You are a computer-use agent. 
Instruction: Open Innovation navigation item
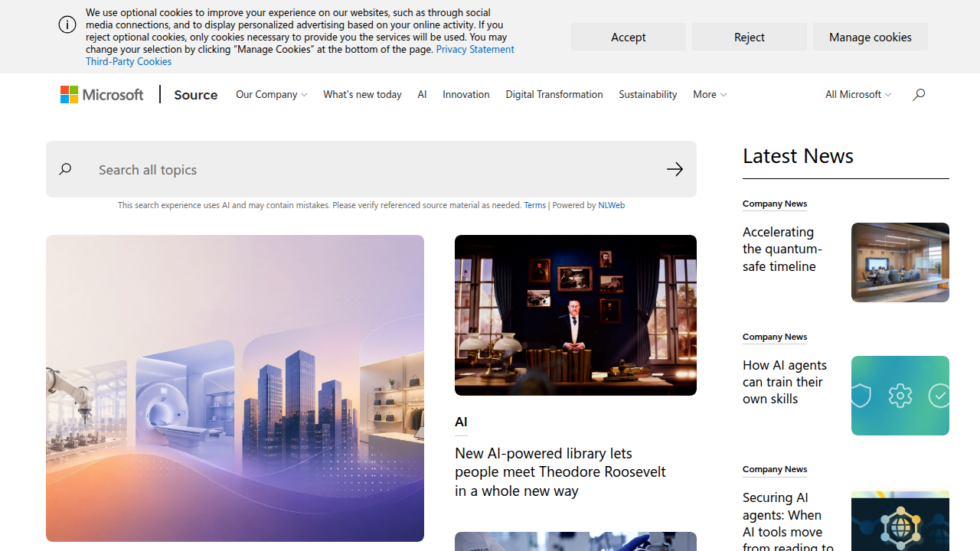pyautogui.click(x=466, y=94)
